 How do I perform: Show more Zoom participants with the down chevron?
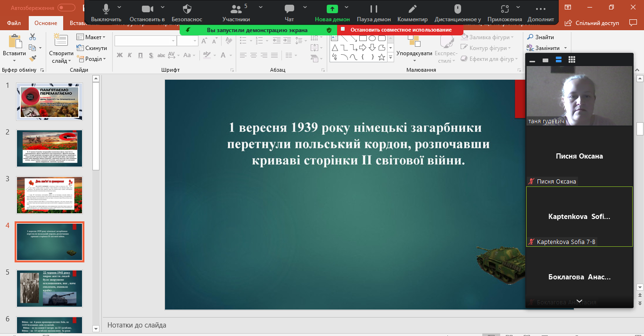tap(579, 301)
